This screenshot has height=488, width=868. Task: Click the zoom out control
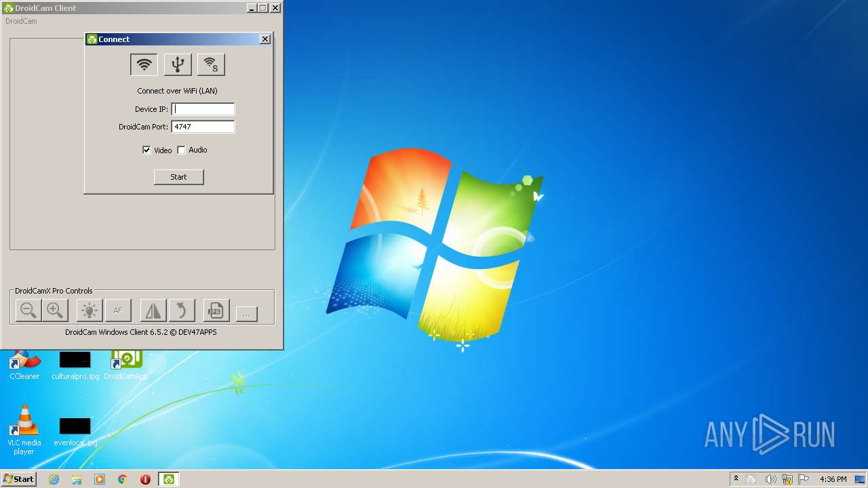(x=28, y=310)
